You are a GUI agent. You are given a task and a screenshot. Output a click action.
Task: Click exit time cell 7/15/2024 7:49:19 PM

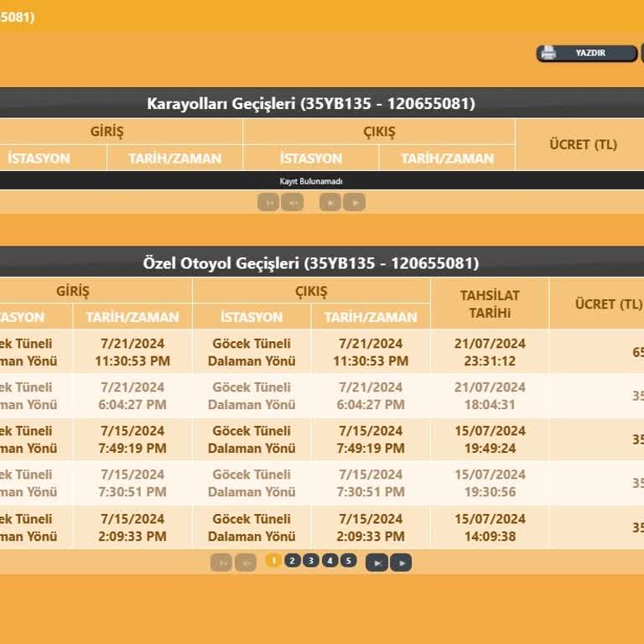click(371, 439)
